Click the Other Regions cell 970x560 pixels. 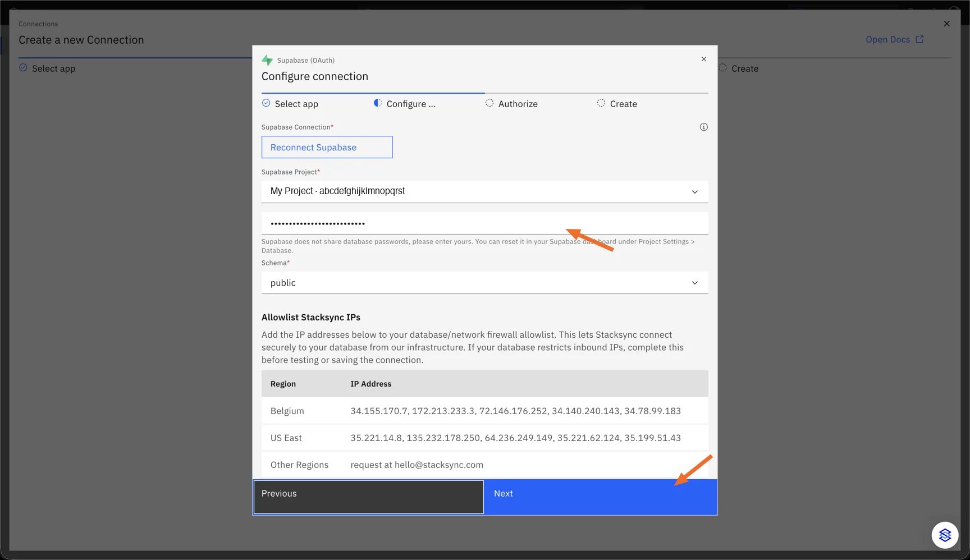(299, 465)
